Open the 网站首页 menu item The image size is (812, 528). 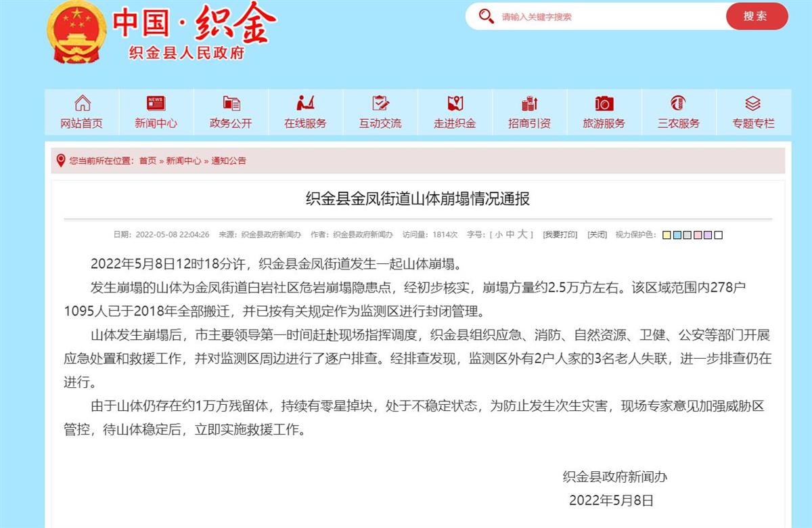coord(82,123)
